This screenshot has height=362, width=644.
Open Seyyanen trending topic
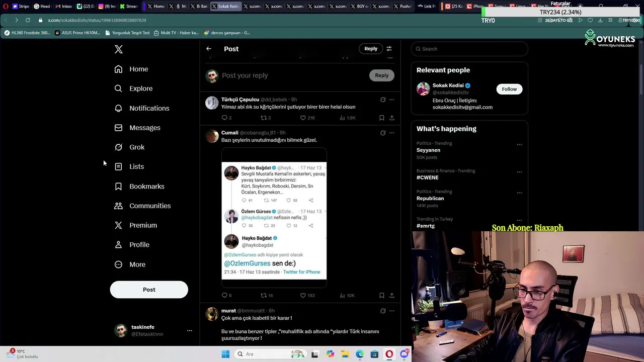[428, 150]
